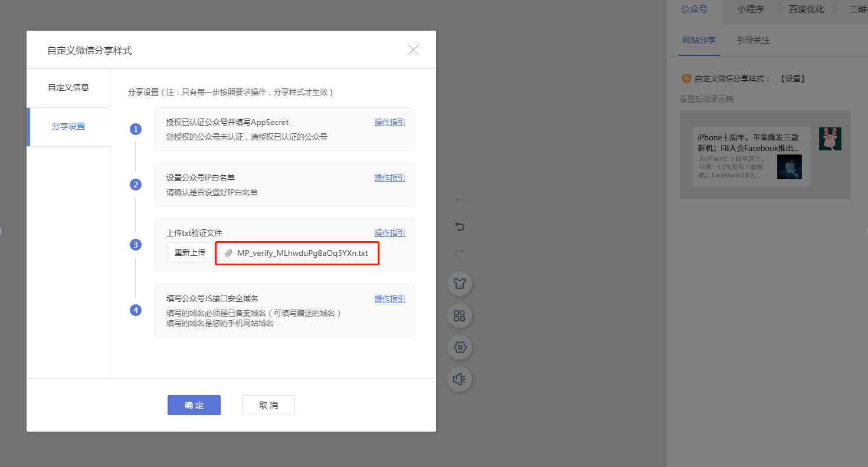
Task: Click the redo arrow icon
Action: (x=460, y=253)
